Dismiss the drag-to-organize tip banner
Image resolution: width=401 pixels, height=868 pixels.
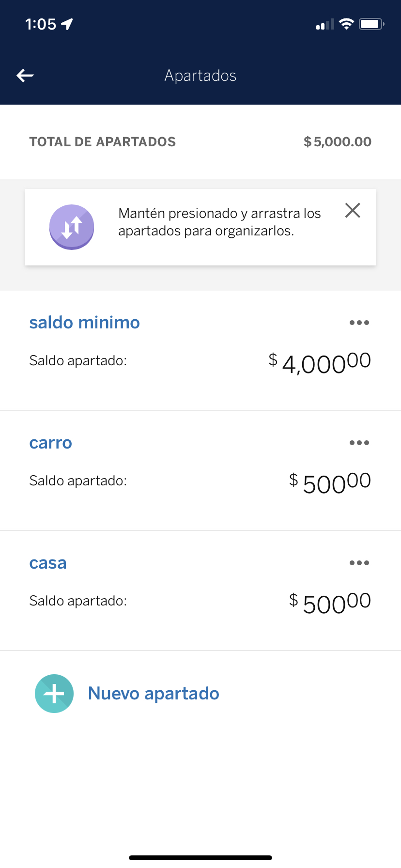coord(353,211)
